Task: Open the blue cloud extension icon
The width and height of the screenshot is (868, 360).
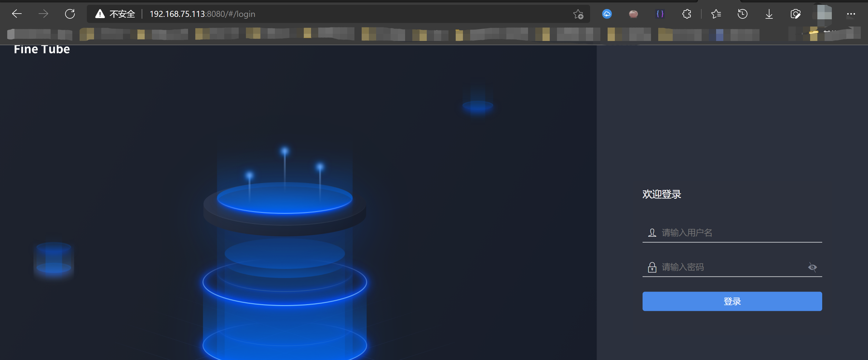Action: pos(607,14)
